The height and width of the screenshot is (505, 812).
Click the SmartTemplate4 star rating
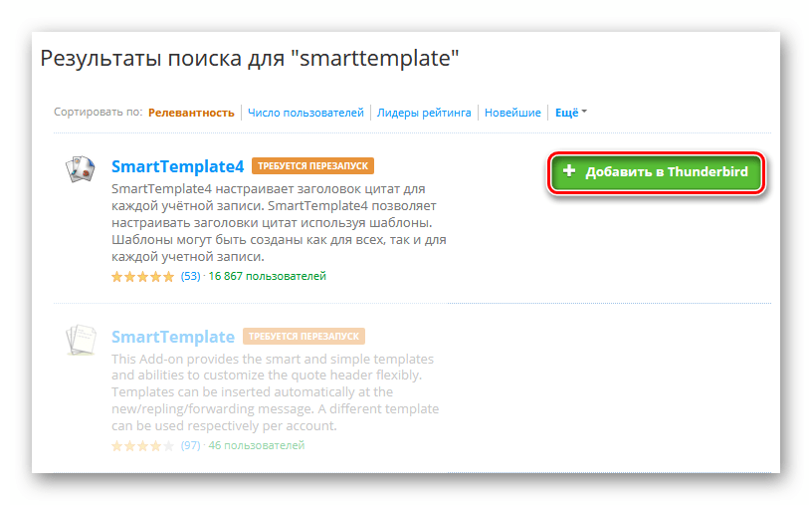[143, 276]
